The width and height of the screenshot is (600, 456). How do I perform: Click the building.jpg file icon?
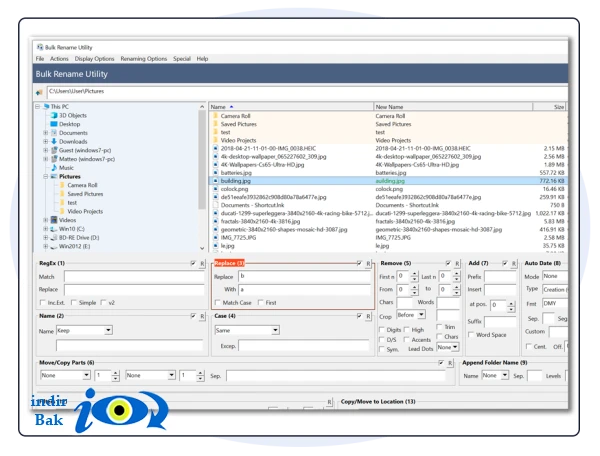click(x=215, y=181)
